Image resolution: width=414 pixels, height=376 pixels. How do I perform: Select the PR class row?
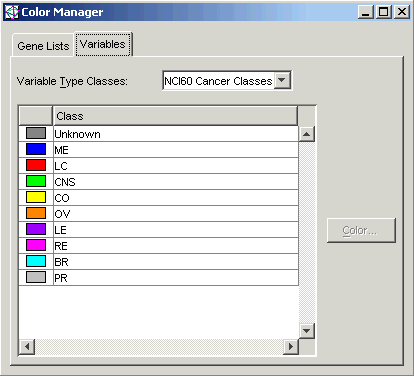click(159, 278)
